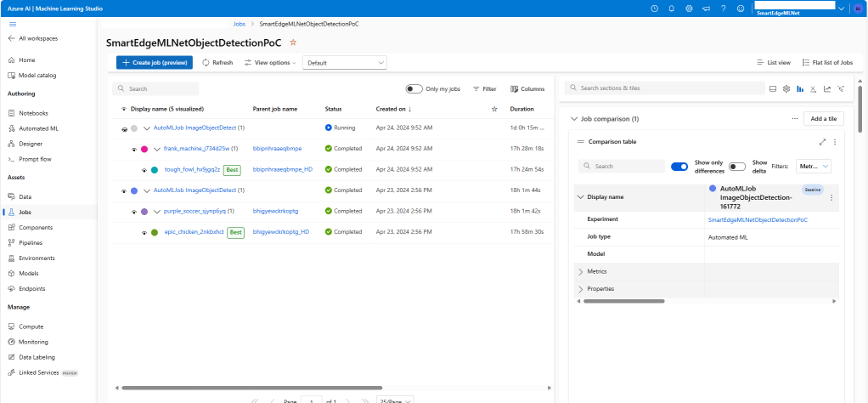Go to Models in the sidebar
The image size is (868, 403).
[28, 273]
